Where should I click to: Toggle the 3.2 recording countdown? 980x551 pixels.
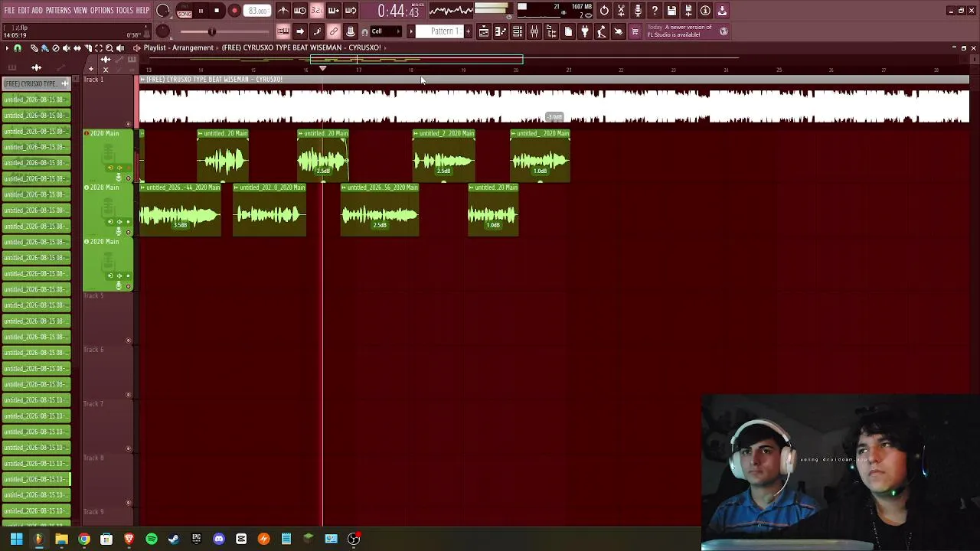[x=317, y=11]
